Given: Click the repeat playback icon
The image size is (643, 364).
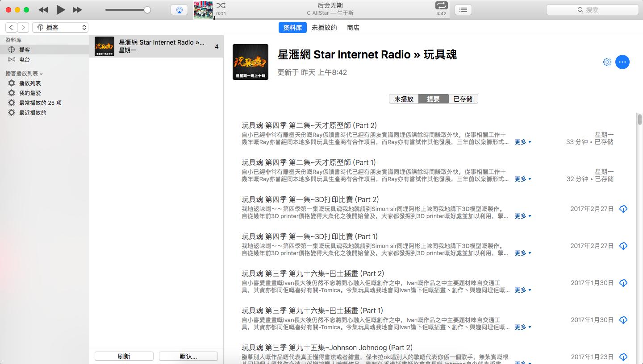Looking at the screenshot, I should [442, 6].
